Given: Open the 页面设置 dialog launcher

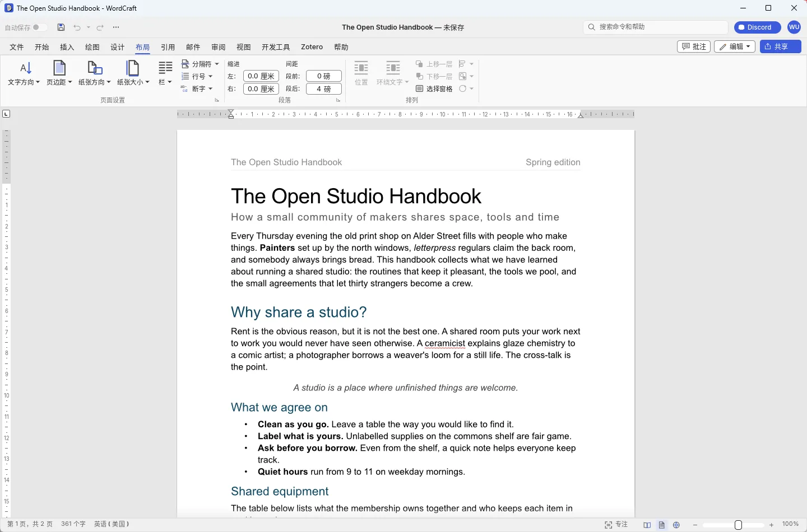Looking at the screenshot, I should click(x=217, y=100).
